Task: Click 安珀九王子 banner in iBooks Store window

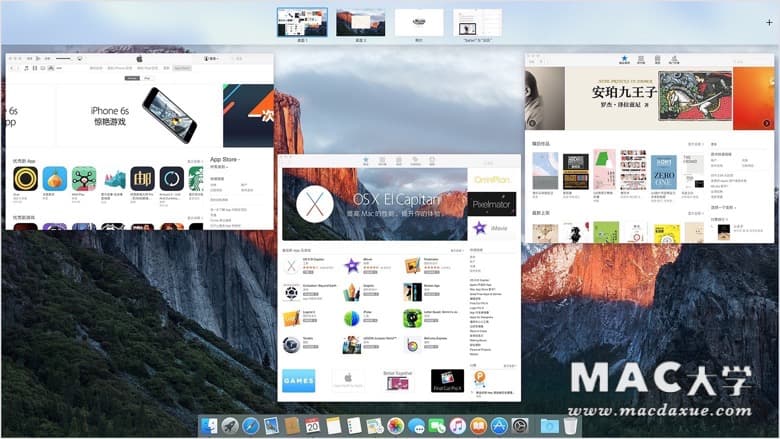Action: point(649,98)
